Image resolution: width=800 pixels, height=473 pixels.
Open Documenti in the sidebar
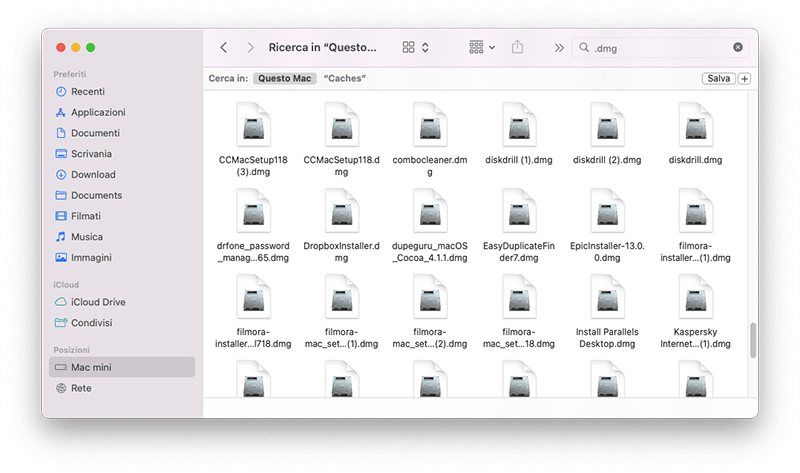tap(121, 133)
